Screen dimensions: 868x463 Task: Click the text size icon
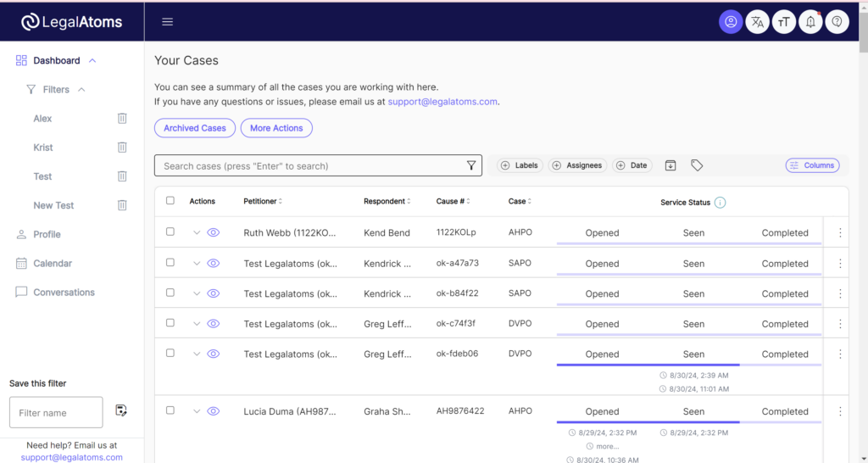[x=784, y=22]
